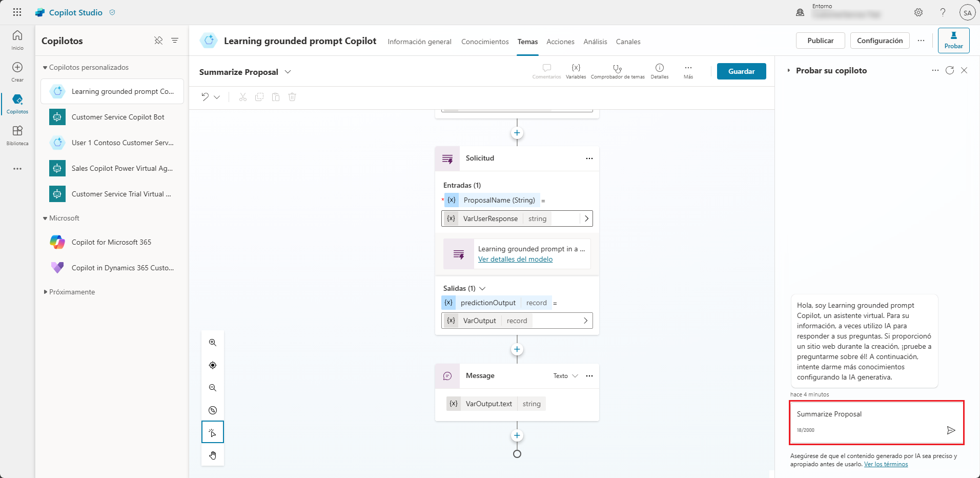This screenshot has height=478, width=980.
Task: Collapse the Microsoft group
Action: [x=45, y=218]
